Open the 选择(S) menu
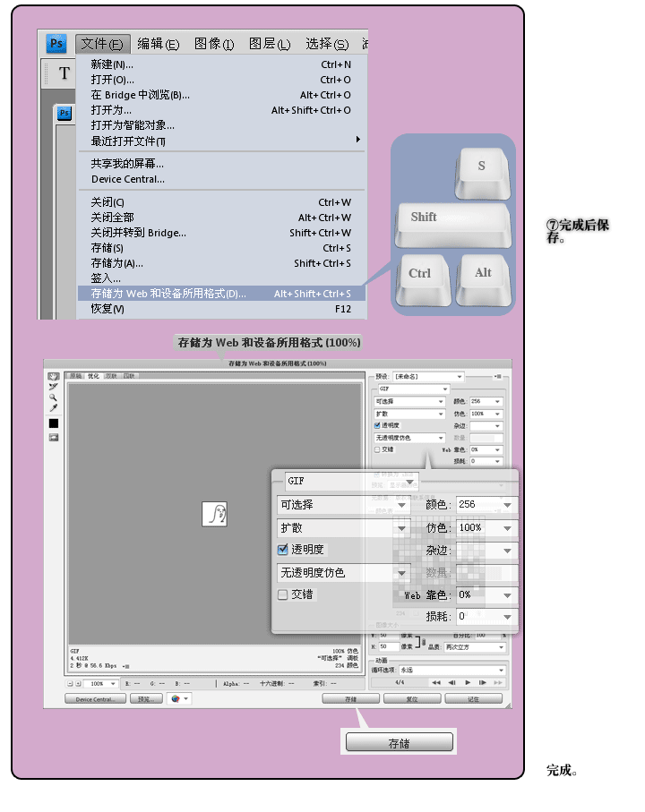Viewport: 645px width, 812px height. point(327,44)
